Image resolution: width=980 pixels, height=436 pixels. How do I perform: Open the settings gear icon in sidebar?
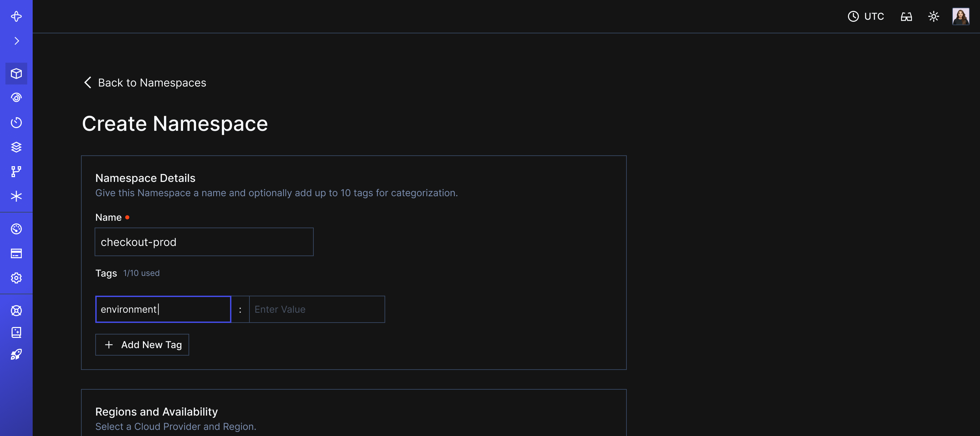pos(16,278)
